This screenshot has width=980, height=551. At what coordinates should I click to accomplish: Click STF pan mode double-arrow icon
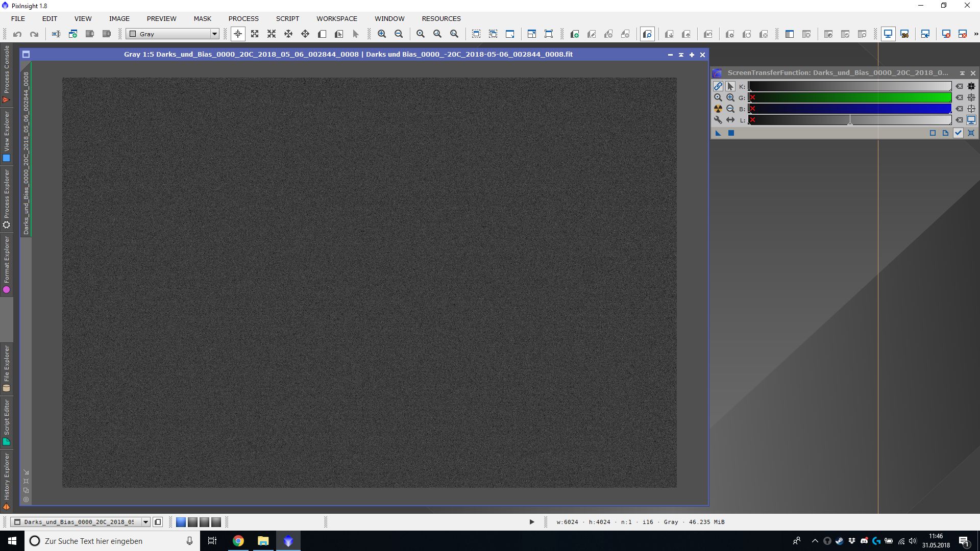pyautogui.click(x=730, y=120)
